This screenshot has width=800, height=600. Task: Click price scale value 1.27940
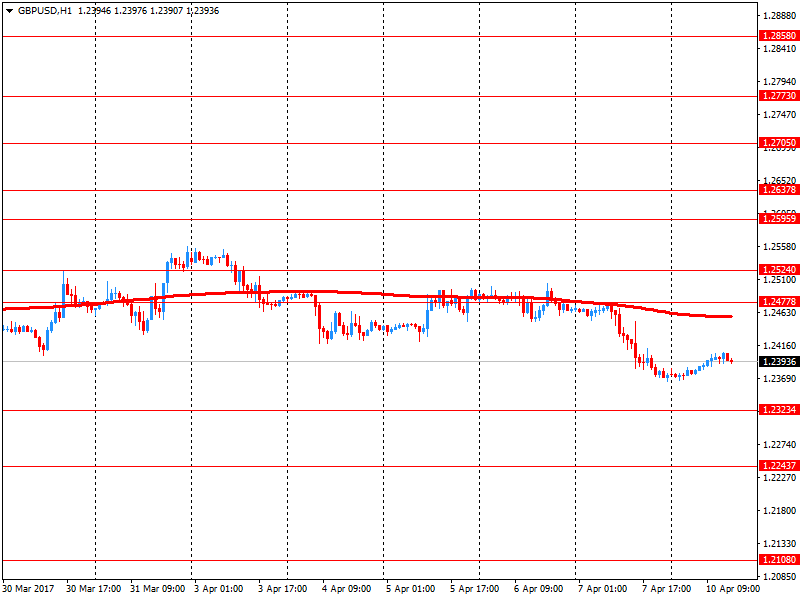click(779, 82)
